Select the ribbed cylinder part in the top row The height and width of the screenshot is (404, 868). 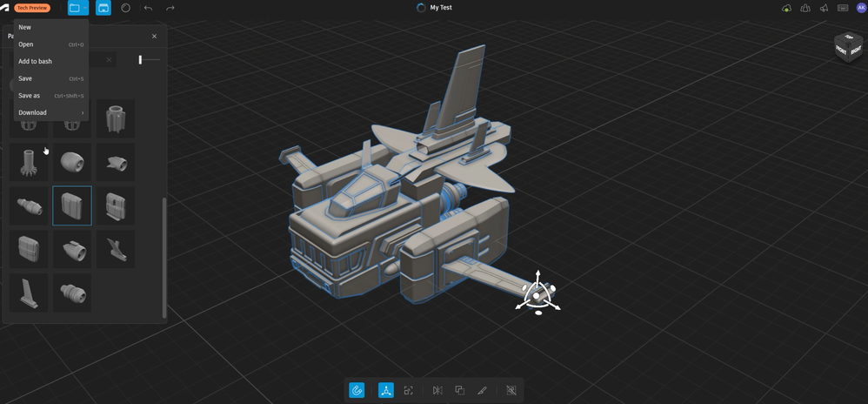pos(116,118)
